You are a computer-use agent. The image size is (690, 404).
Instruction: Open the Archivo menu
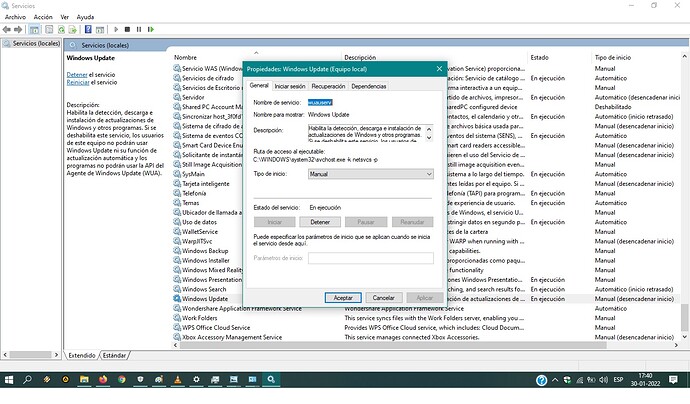coord(15,17)
